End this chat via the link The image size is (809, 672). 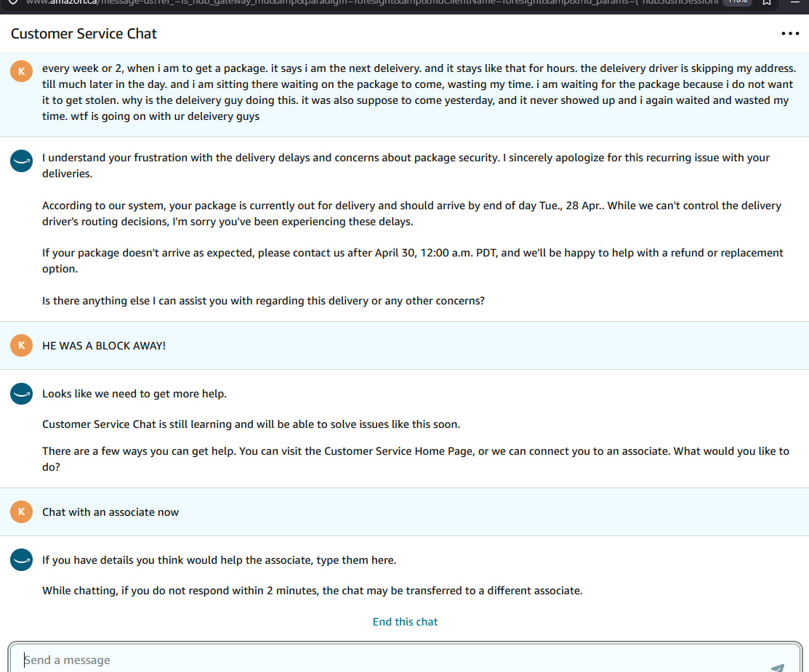[405, 622]
